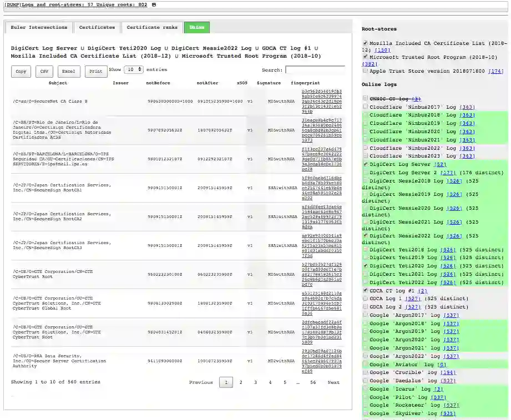Go to page 3 of results
The image size is (511, 420).
[255, 382]
